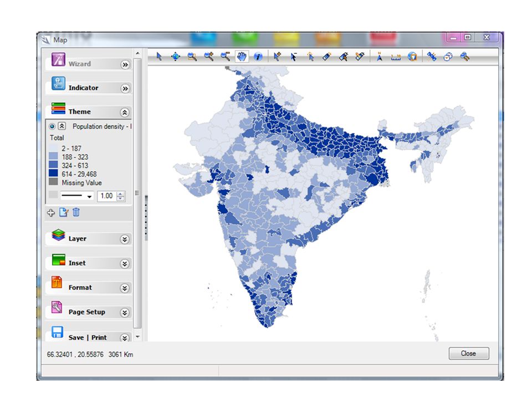Image resolution: width=532 pixels, height=399 pixels.
Task: Expand the Wizard panel chevron
Action: tap(125, 64)
